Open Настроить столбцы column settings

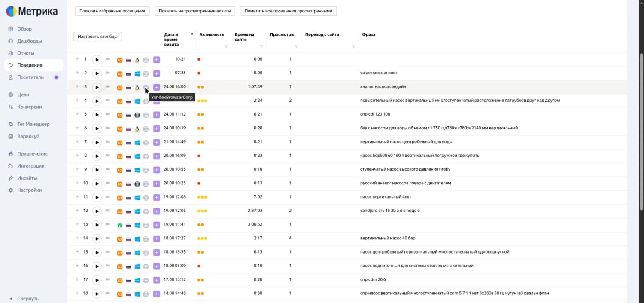(97, 37)
